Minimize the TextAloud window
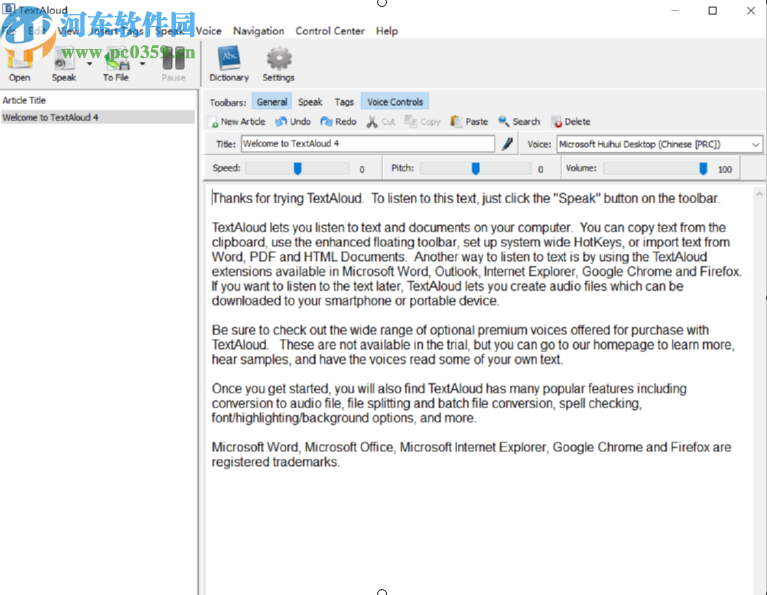Viewport: 767px width, 595px height. coord(675,11)
